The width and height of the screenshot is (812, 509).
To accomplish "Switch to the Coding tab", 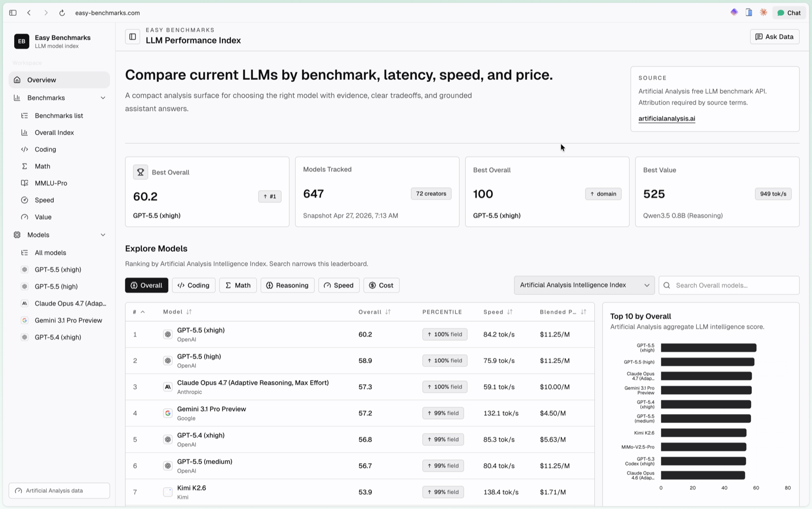I will [193, 285].
